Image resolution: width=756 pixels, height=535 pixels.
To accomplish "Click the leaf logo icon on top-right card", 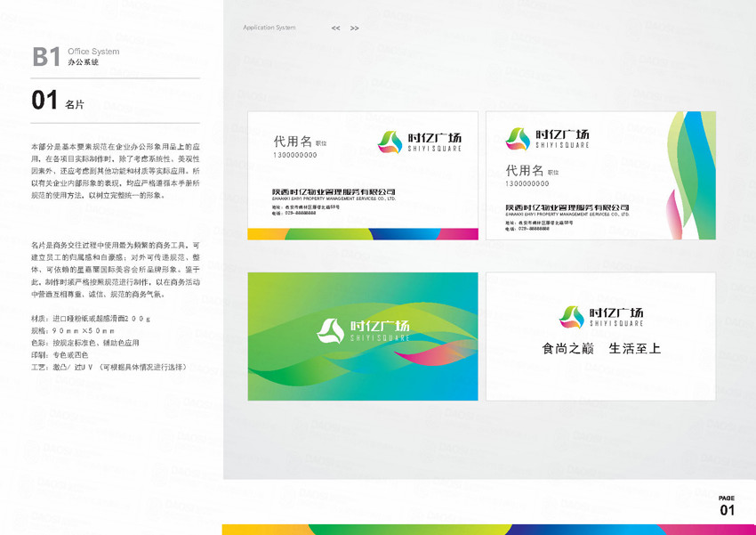I will point(518,138).
